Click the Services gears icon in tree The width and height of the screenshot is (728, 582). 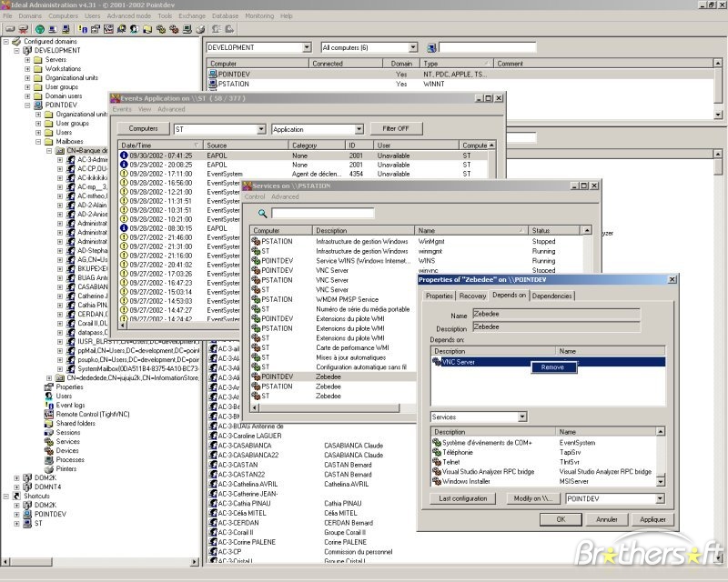pyautogui.click(x=49, y=441)
